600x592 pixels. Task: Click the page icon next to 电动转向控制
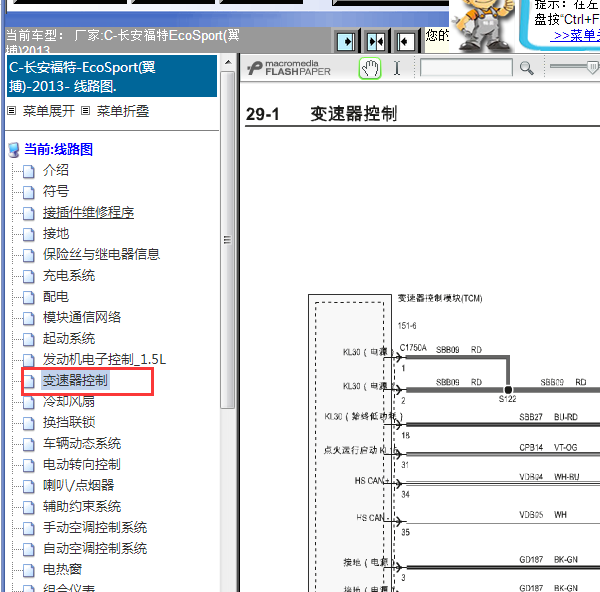coord(29,466)
